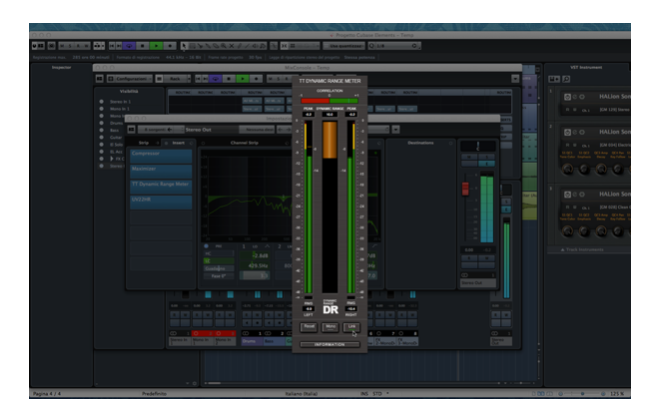Click the 'Stereo Out' channel name in settings window
The height and width of the screenshot is (419, 668).
[x=199, y=129]
